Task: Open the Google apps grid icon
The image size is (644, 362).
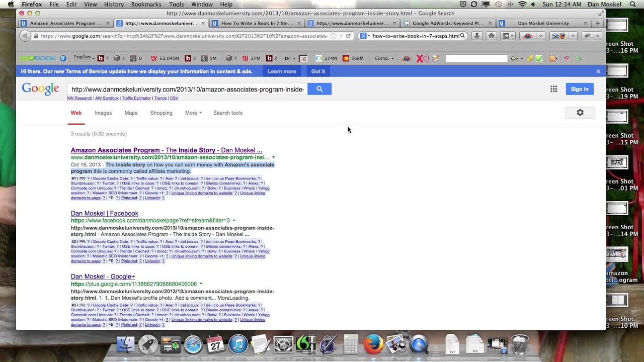Action: (x=553, y=89)
